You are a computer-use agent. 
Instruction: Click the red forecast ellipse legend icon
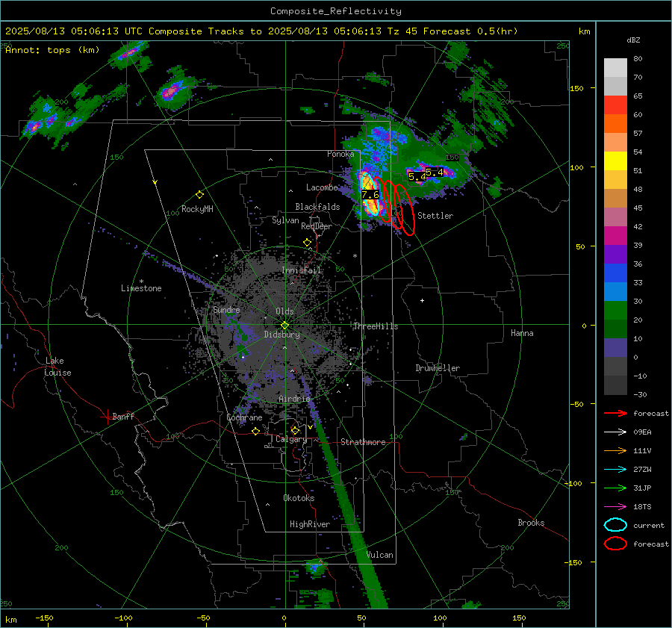tap(615, 544)
